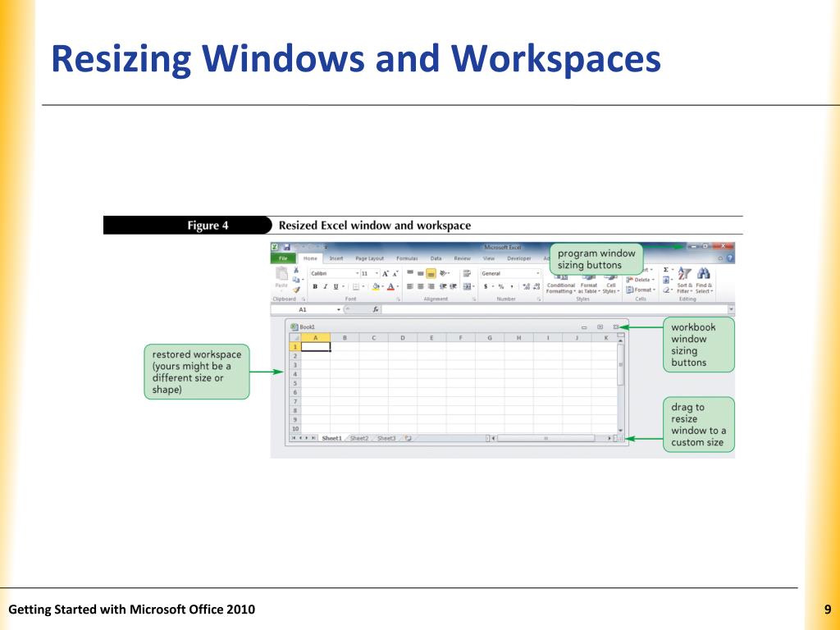This screenshot has height=630, width=840.
Task: Click the vertical scrollbar of Book1
Action: coord(620,386)
